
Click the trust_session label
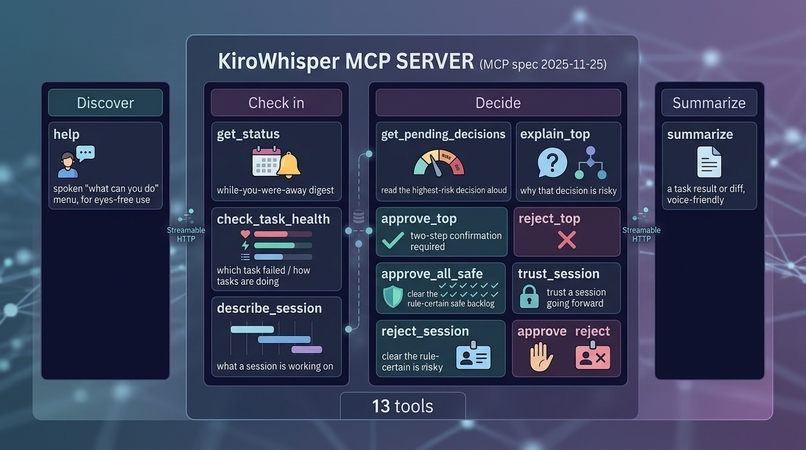click(x=559, y=274)
